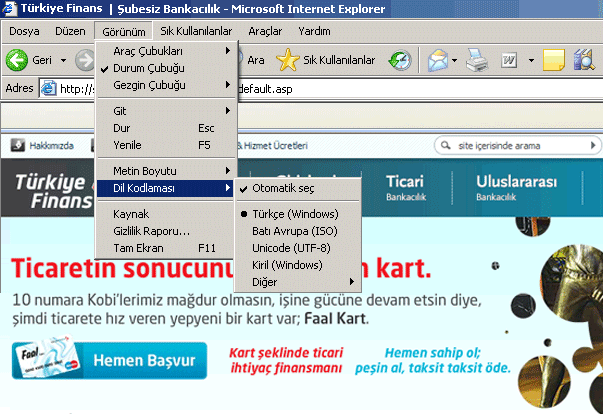Click the Mail envelope toolbar icon
The image size is (603, 414).
tap(438, 60)
